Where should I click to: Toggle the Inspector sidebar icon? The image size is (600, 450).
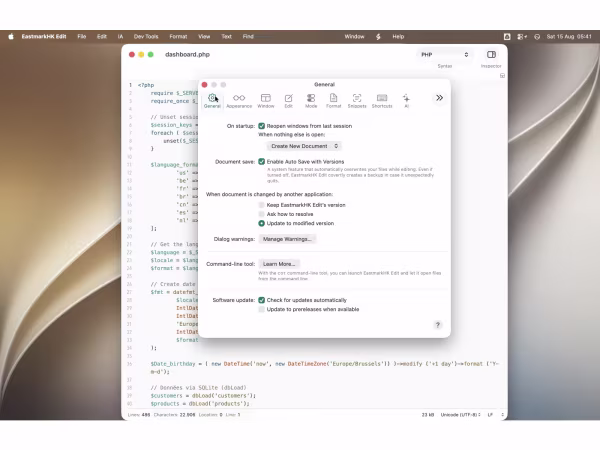[x=491, y=55]
